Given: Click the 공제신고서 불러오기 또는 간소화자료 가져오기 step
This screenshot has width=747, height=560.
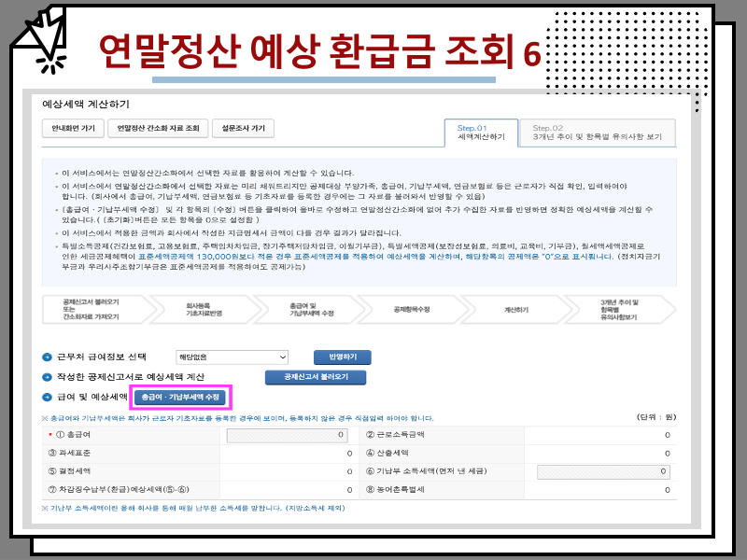Looking at the screenshot, I should [99, 310].
